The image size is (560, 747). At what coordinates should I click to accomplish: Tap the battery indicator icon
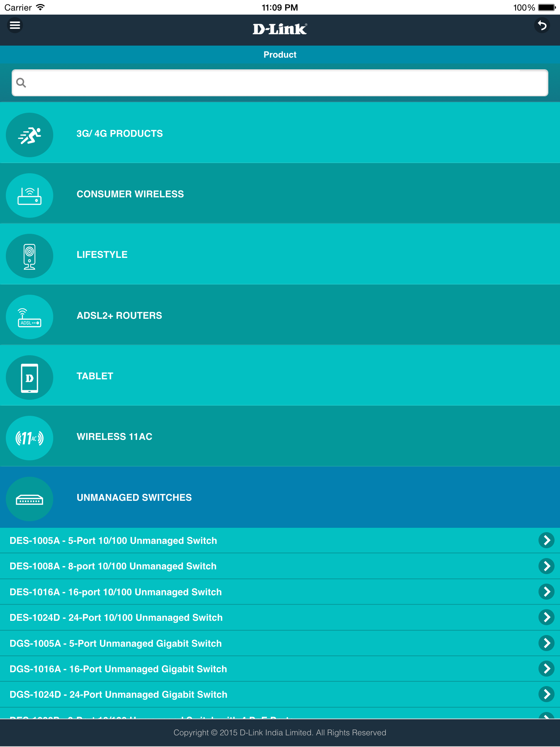coord(547,7)
